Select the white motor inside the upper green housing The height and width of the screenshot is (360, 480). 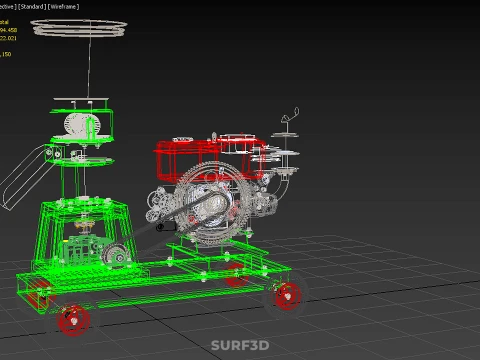[83, 125]
